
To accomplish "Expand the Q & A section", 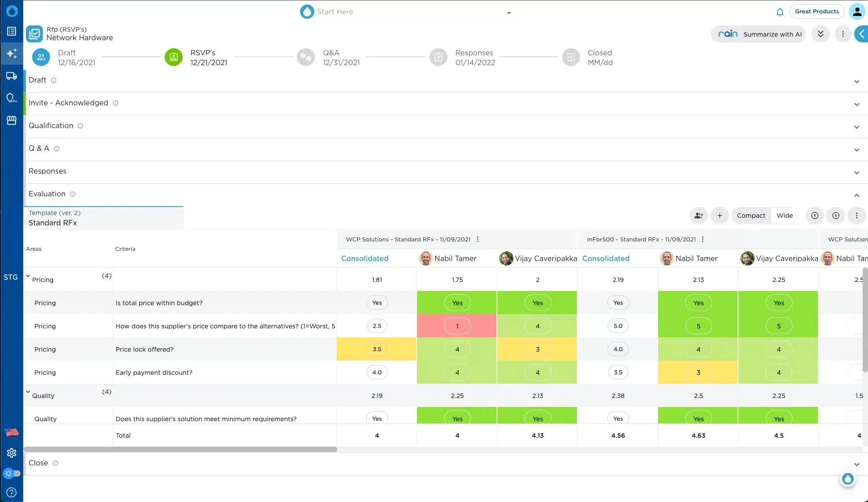I will tap(856, 150).
